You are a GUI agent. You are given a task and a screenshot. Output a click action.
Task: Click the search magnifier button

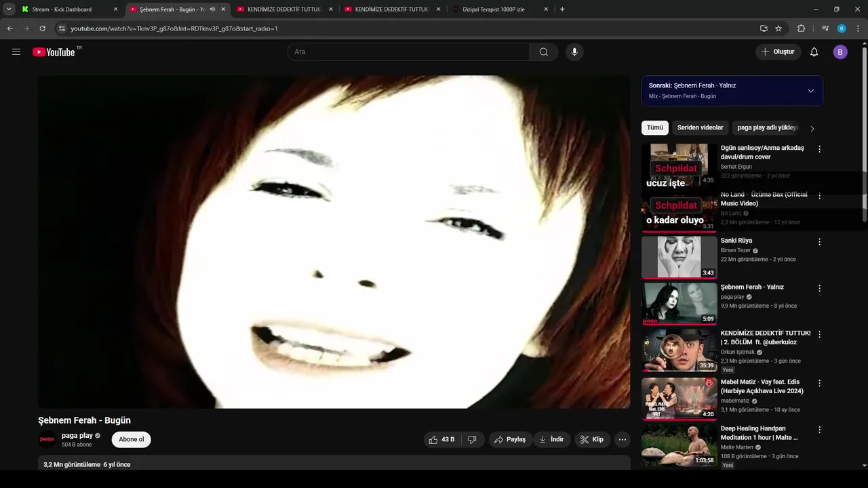544,52
